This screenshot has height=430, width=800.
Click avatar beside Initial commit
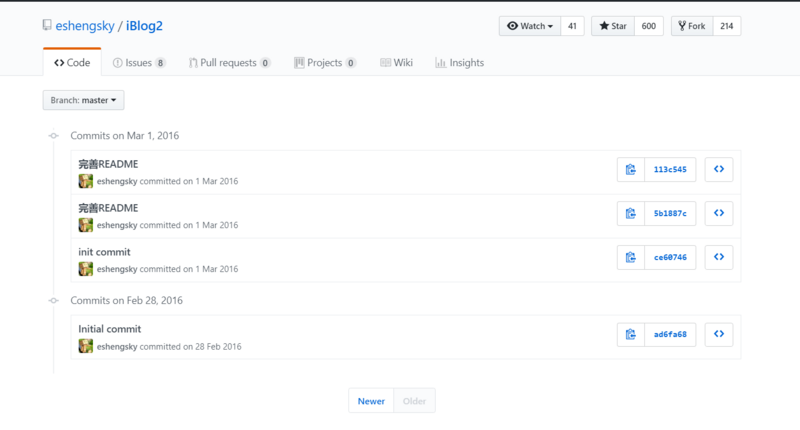(x=86, y=346)
